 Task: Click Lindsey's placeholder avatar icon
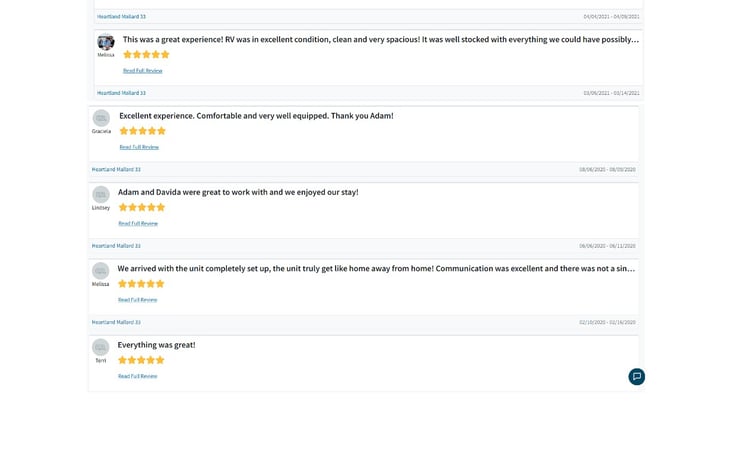(x=101, y=195)
